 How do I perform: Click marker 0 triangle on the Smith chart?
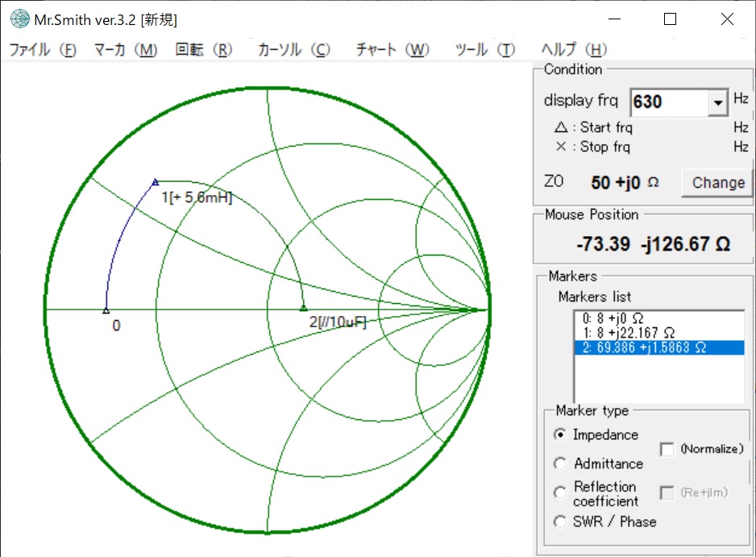pos(106,310)
